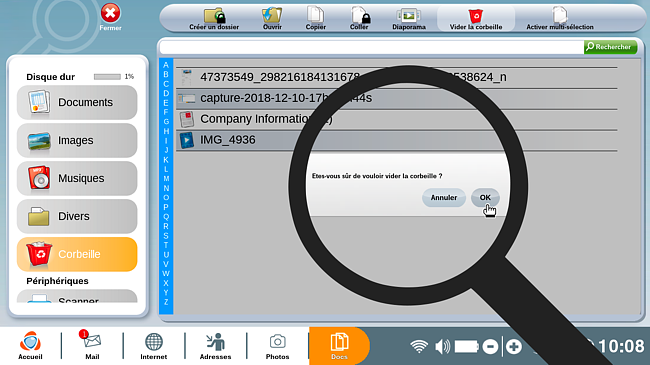Zoom in with the plus button
The image size is (650, 365).
click(x=514, y=346)
